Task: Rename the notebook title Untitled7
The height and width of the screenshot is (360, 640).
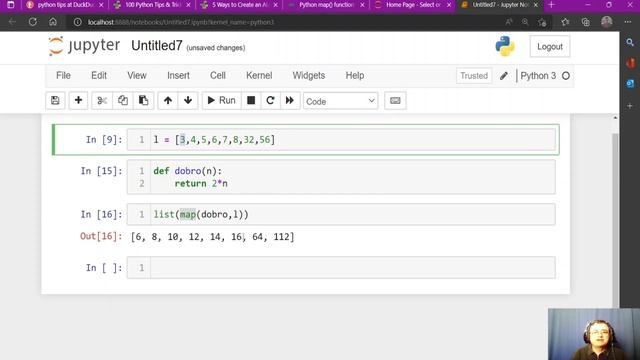Action: 157,46
